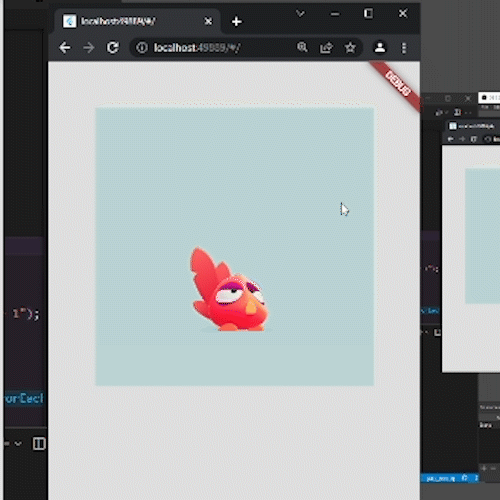View site information icon in address bar

tap(142, 48)
